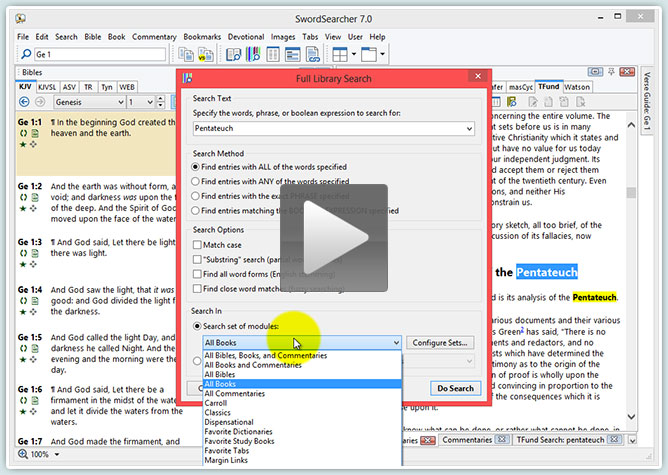The image size is (668, 475).
Task: Click the parallel references icon under Ge 1:2
Action: (x=23, y=197)
